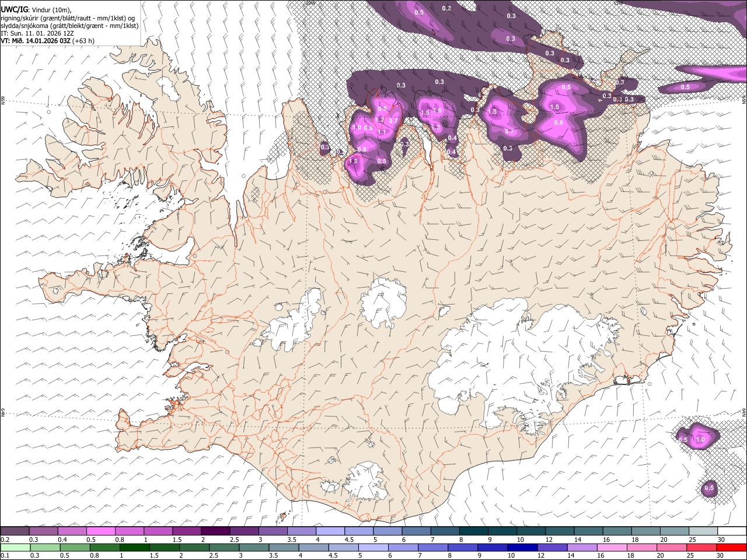
Task: Pick upper legend swatch between 0.2 and 0.3
Action: (15, 531)
